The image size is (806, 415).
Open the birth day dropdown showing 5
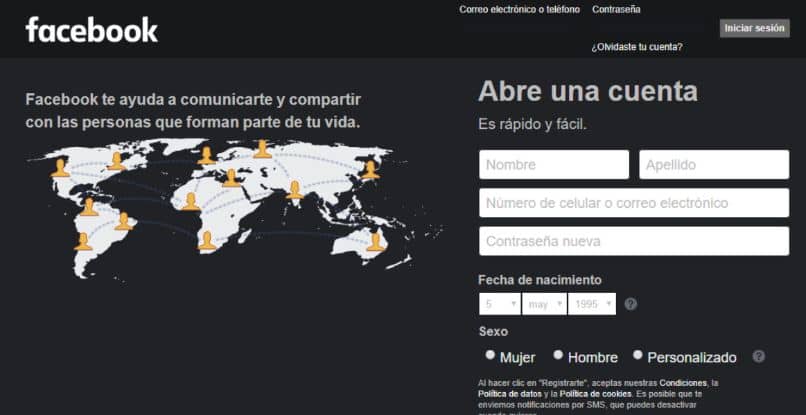[x=500, y=304]
